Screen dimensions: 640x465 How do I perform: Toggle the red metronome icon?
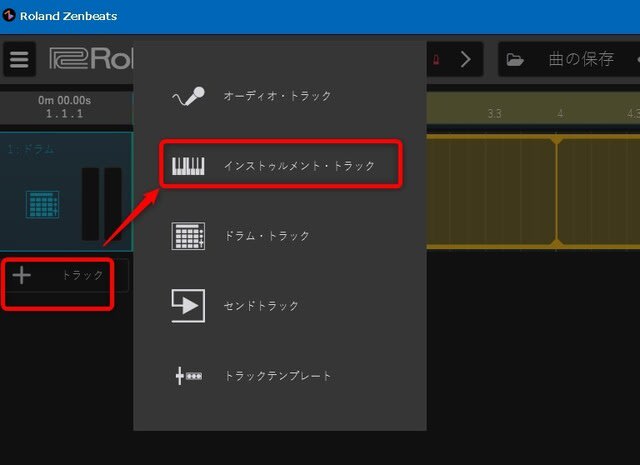point(436,60)
